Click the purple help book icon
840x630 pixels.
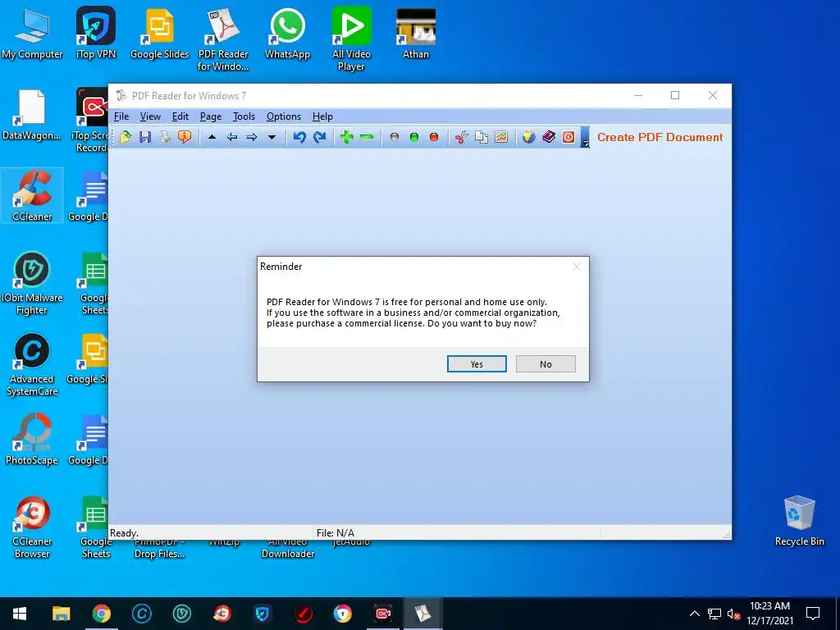tap(549, 137)
